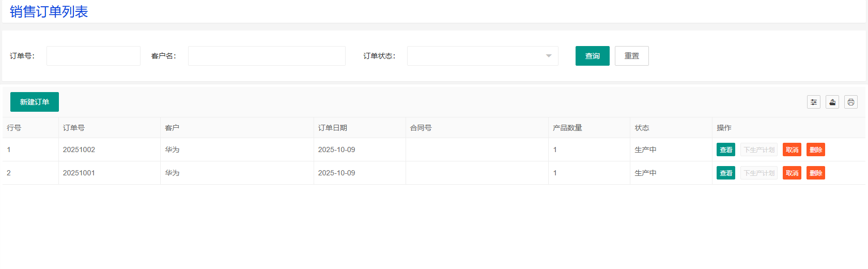Image resolution: width=868 pixels, height=269 pixels.
Task: Cancel order 20251002 using 取消
Action: click(x=792, y=150)
